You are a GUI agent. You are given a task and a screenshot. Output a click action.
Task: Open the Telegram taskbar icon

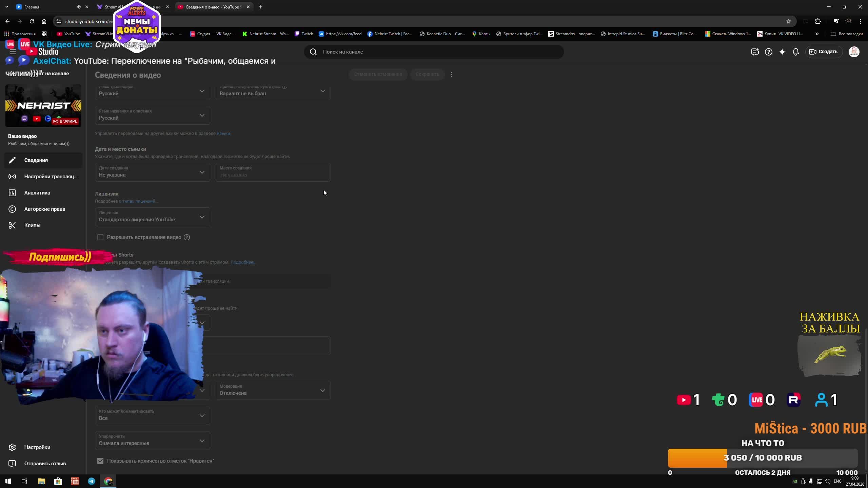(x=92, y=481)
